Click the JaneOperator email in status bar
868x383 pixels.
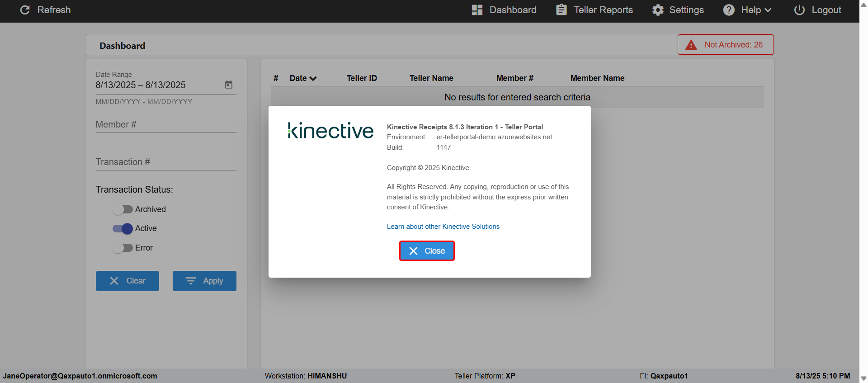click(x=80, y=376)
